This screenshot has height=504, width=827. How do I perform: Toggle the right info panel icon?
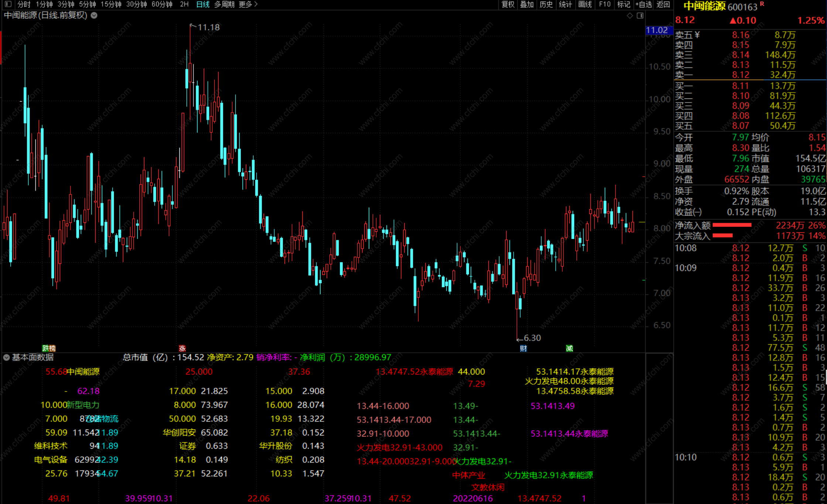(640, 15)
